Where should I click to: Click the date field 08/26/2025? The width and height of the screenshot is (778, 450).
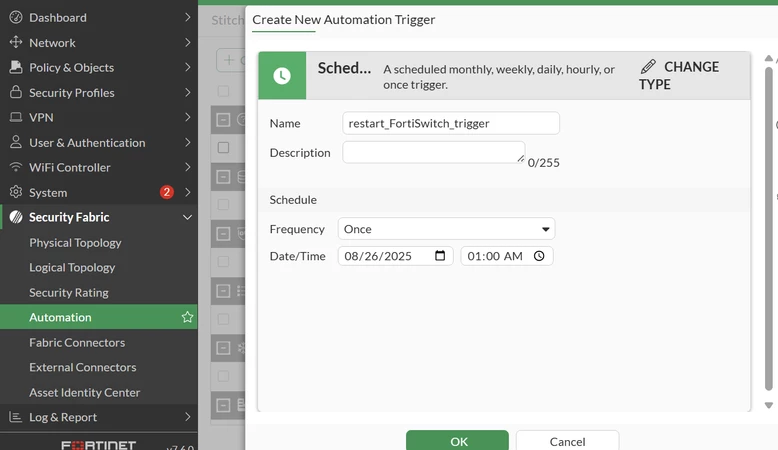pyautogui.click(x=395, y=256)
